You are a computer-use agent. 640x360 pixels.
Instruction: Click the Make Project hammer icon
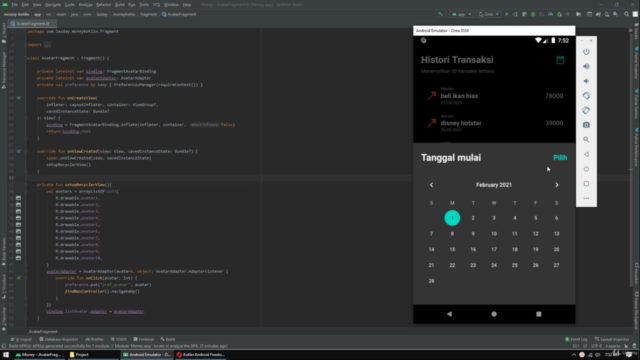pyautogui.click(x=440, y=14)
